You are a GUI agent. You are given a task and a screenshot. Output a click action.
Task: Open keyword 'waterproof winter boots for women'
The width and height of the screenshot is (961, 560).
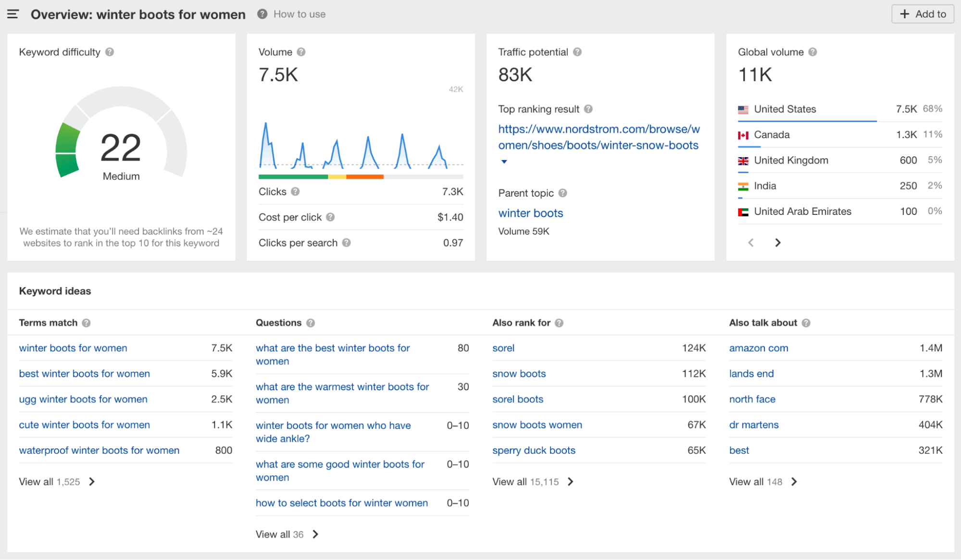tap(99, 450)
